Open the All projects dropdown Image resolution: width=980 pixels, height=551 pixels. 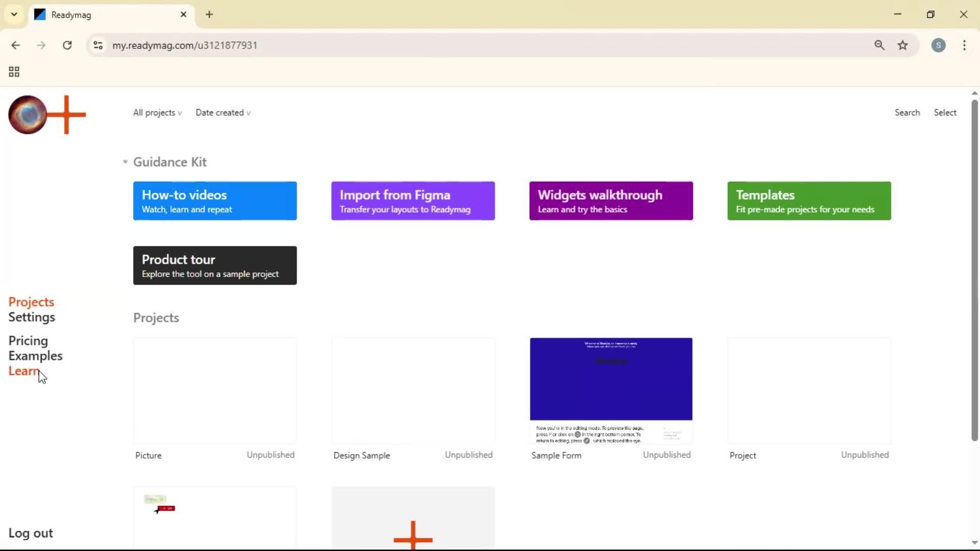point(157,113)
